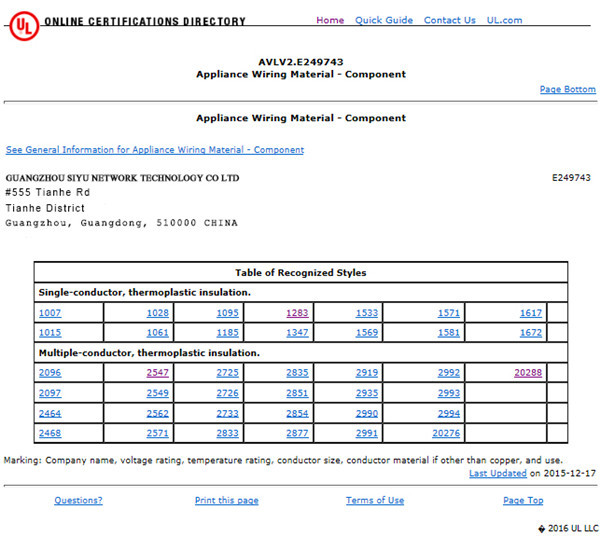600x536 pixels.
Task: Open style 1283 link
Action: tap(297, 313)
